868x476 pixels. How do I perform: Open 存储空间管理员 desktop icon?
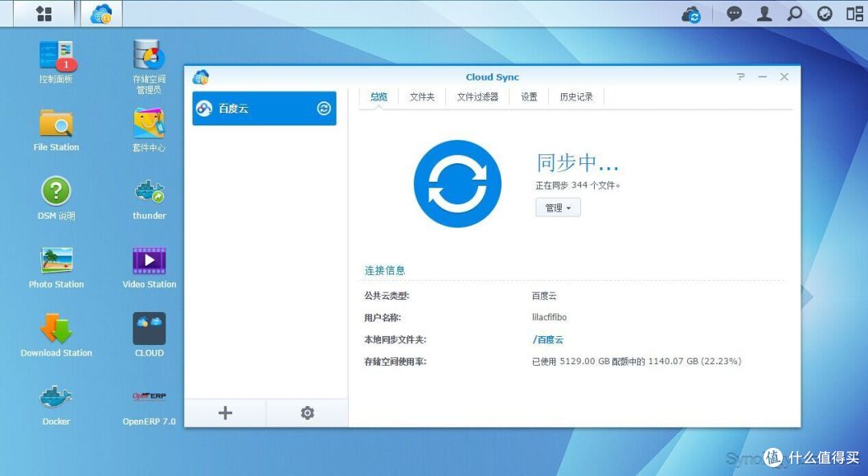149,67
